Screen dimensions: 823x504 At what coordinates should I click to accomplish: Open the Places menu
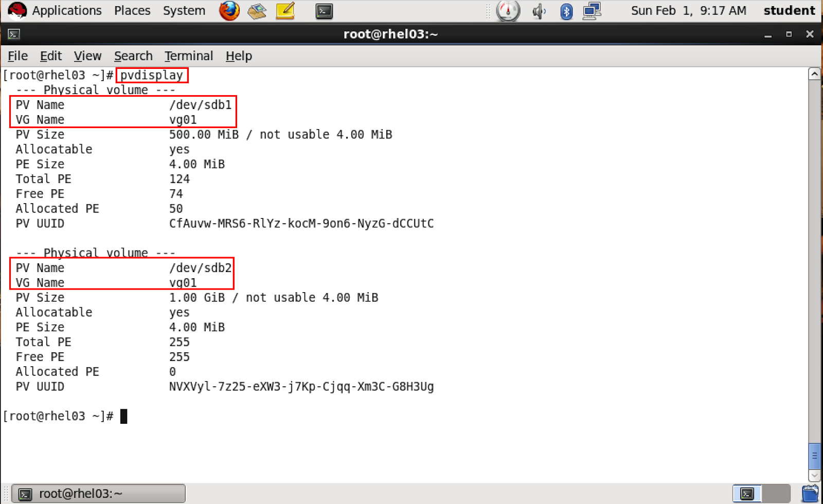[x=132, y=10]
